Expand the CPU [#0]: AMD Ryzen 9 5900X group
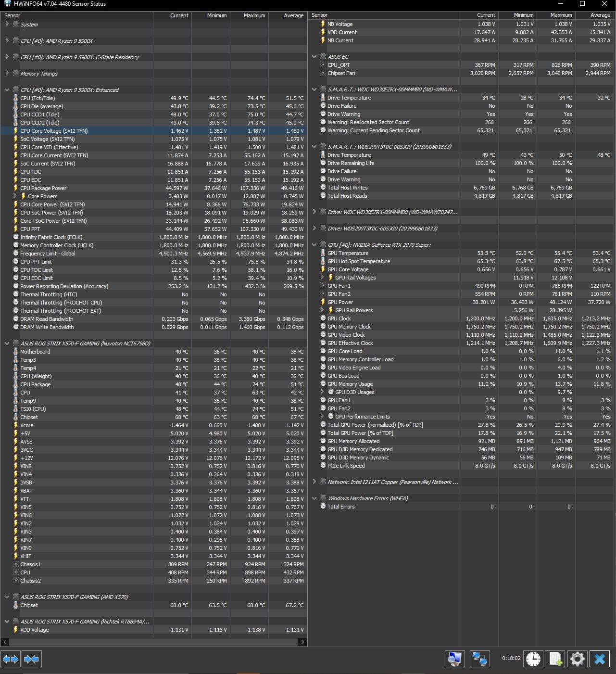 click(x=7, y=40)
